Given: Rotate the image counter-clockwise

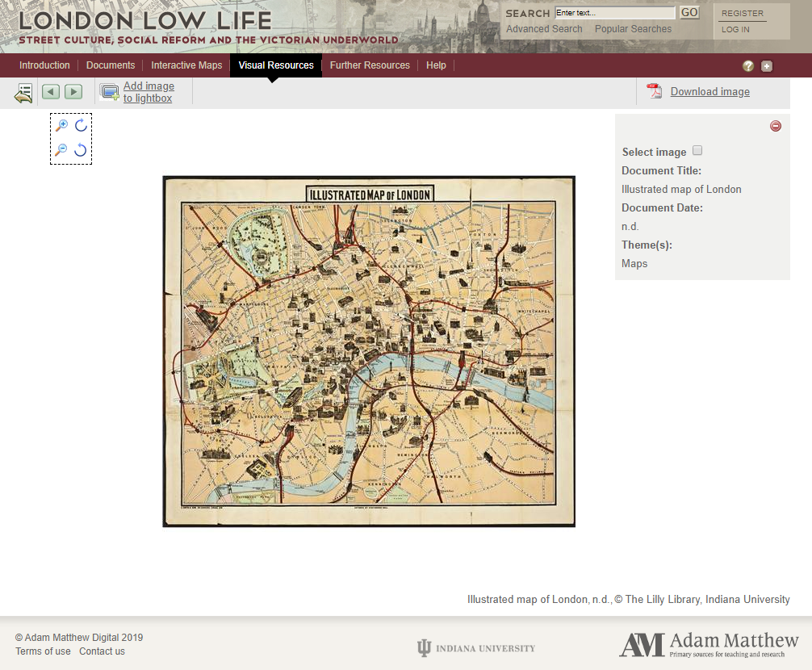Looking at the screenshot, I should point(81,150).
